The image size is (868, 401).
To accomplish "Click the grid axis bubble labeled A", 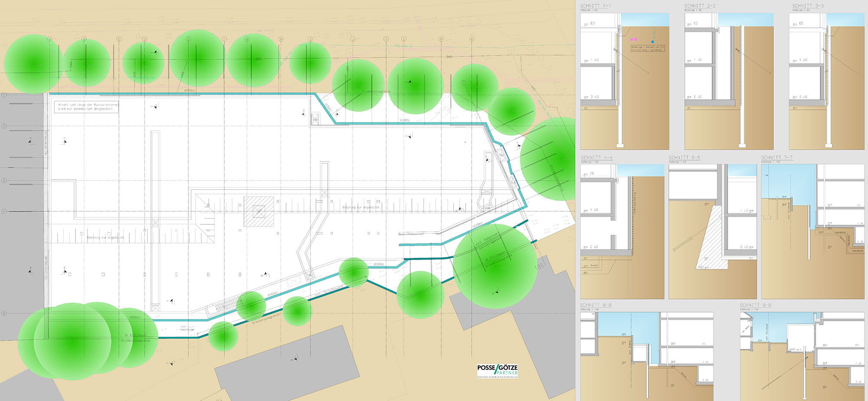I will pyautogui.click(x=49, y=39).
